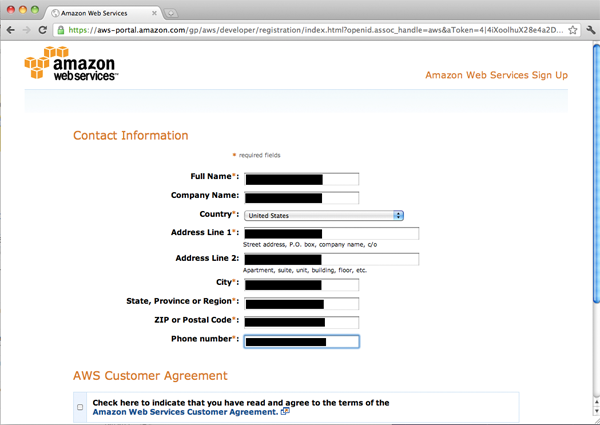Screen dimensions: 600x425
Task: Click the 'Street address, P.O. box' hint text
Action: [310, 244]
